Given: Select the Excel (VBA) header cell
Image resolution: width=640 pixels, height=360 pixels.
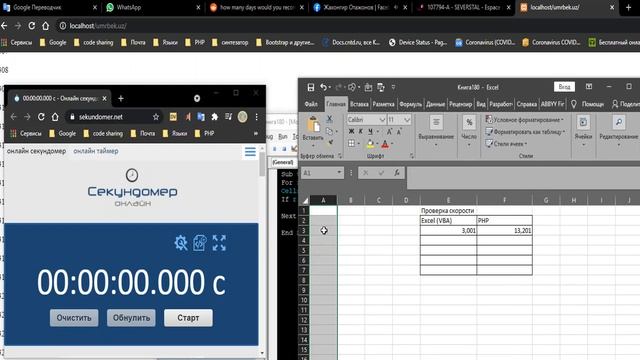Looking at the screenshot, I should [448, 220].
